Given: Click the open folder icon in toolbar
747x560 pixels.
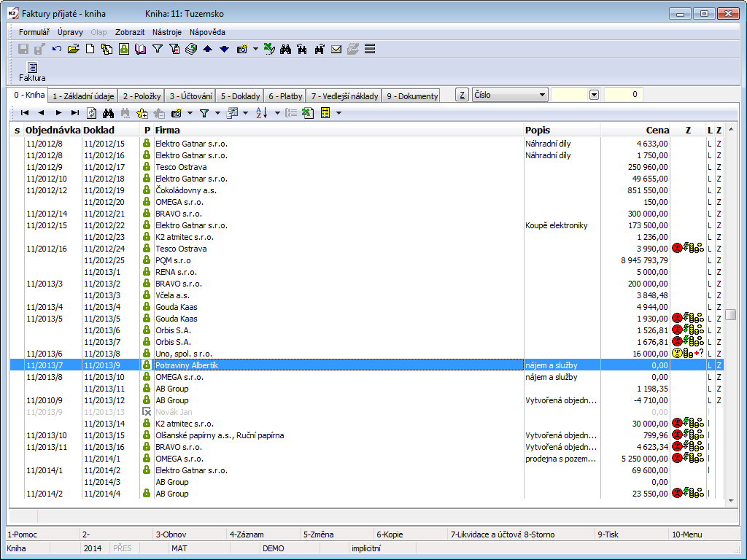Looking at the screenshot, I should [73, 49].
